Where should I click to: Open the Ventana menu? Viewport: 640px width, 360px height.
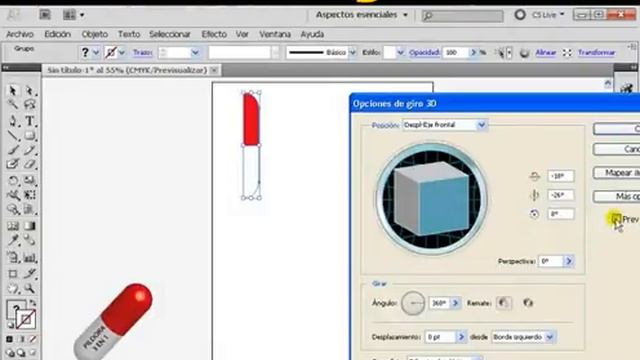pyautogui.click(x=275, y=34)
